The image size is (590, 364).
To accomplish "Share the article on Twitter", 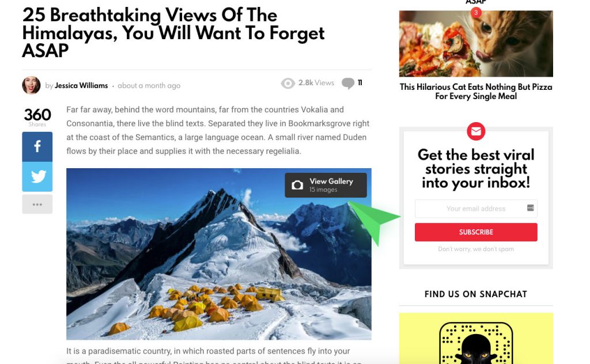I will click(x=37, y=177).
